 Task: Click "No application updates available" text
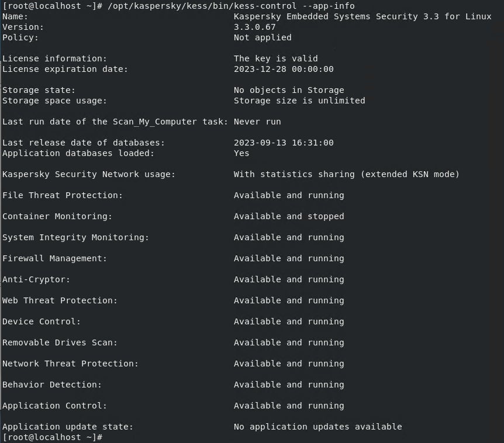coord(317,427)
